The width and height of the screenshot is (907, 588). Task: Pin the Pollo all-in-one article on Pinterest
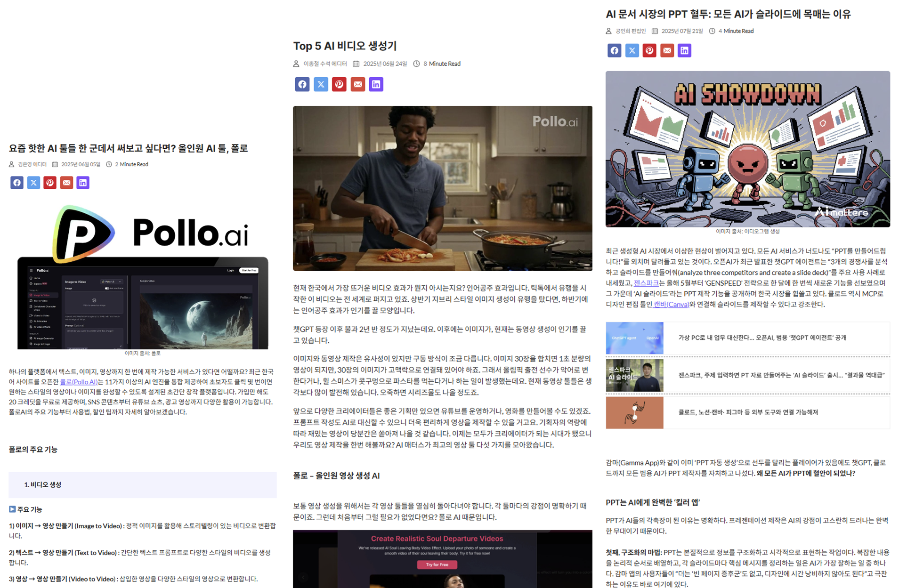coord(50,183)
